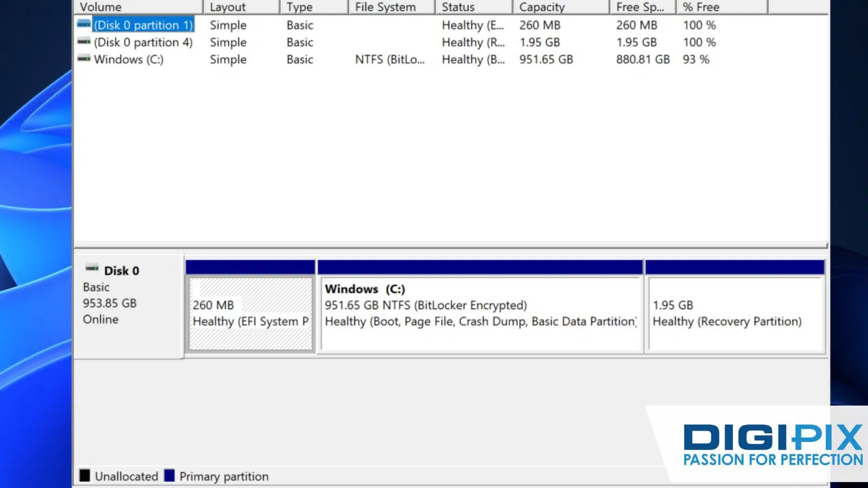The width and height of the screenshot is (868, 488).
Task: Click the Windows (C:) volume drive icon
Action: (x=84, y=59)
